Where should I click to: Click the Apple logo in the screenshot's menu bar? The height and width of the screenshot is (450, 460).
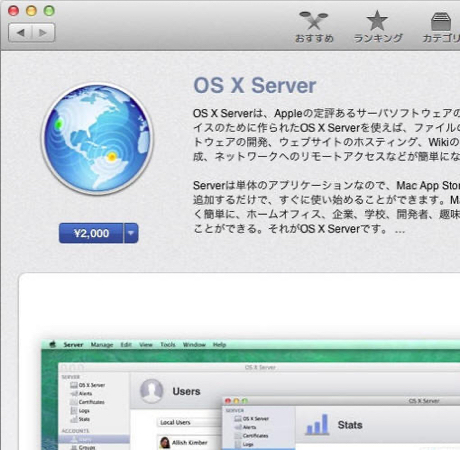(x=53, y=344)
